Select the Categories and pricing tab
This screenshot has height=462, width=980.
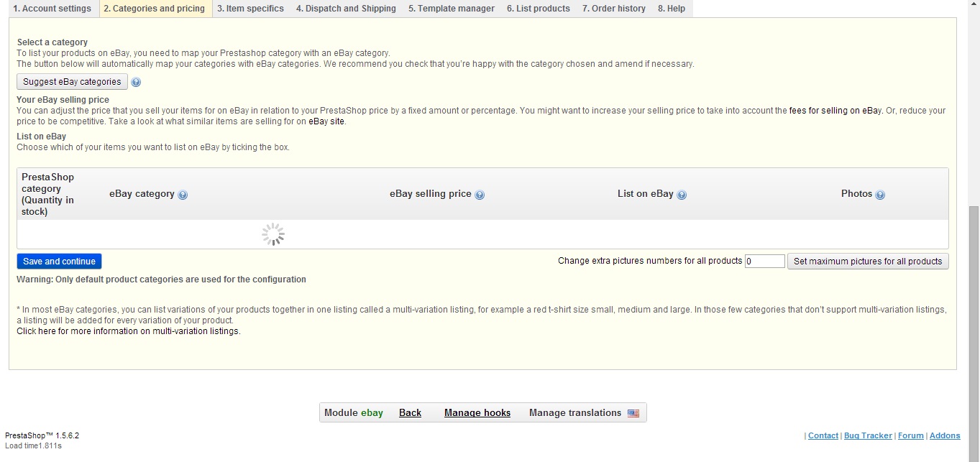[x=154, y=9]
